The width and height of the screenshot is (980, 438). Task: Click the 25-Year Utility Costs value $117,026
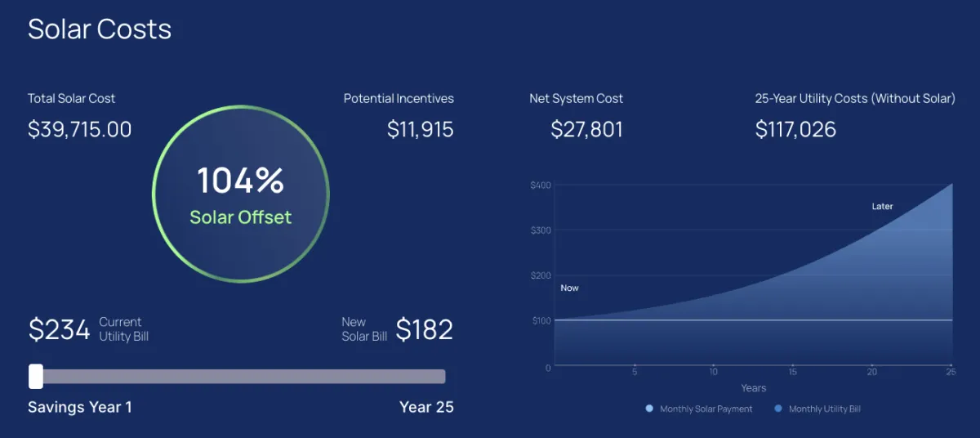[x=795, y=129]
